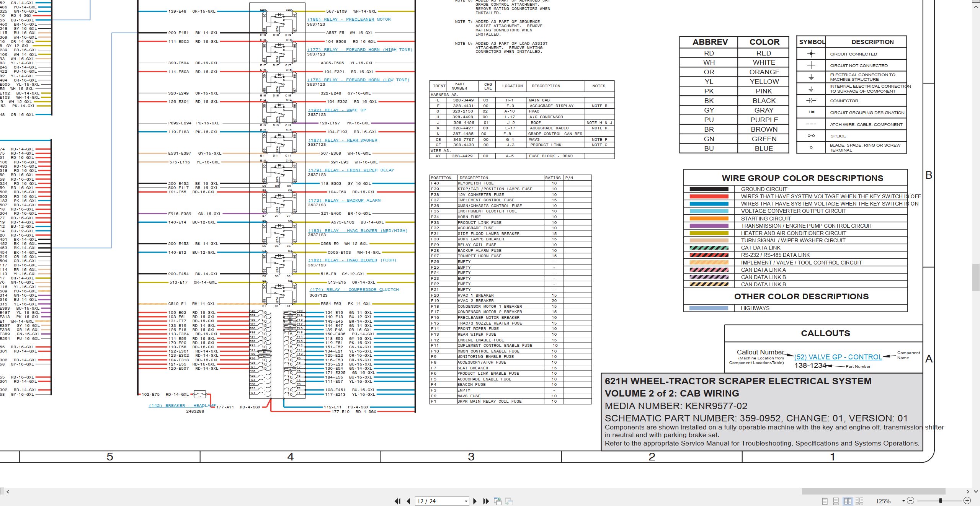Click the HVAC 2 BREAKER row text
This screenshot has height=506, width=980.
pos(476,301)
